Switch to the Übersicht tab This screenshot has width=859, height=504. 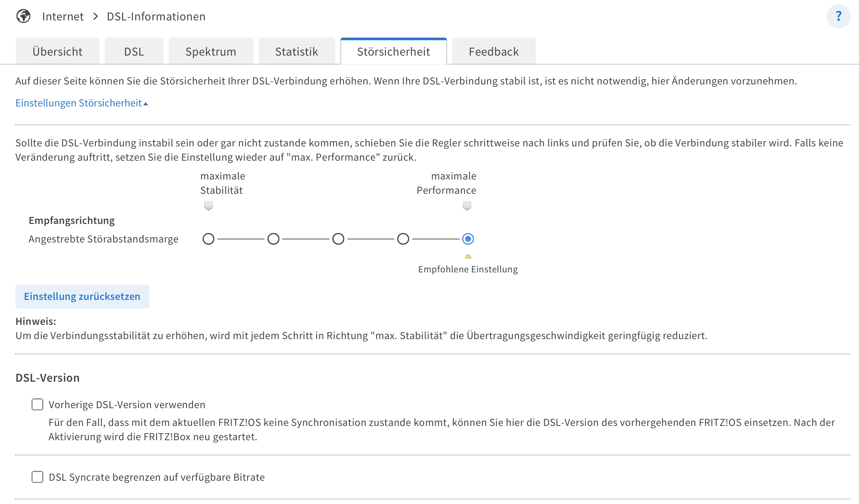point(57,51)
